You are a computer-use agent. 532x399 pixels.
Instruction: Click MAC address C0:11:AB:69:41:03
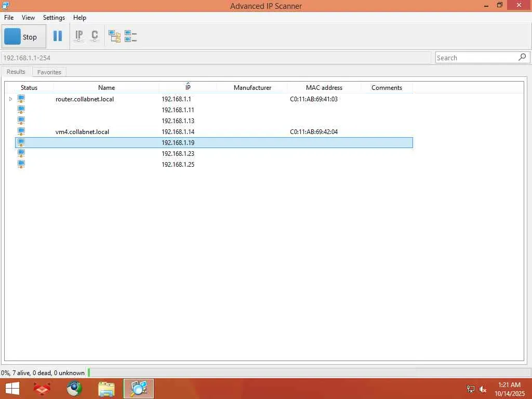(x=313, y=99)
